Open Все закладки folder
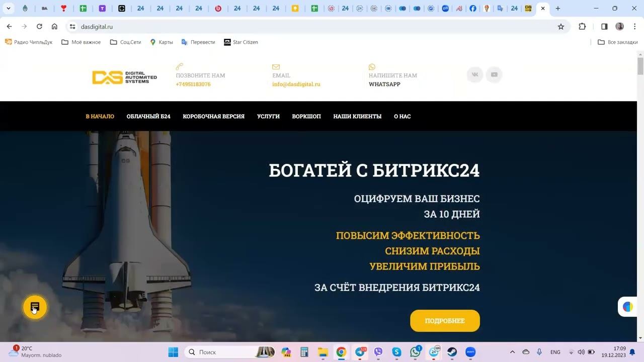 click(618, 42)
